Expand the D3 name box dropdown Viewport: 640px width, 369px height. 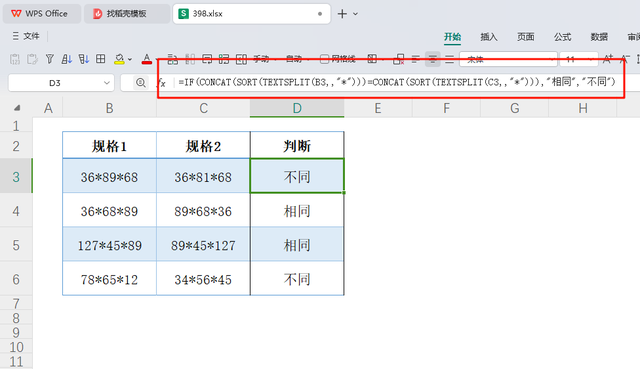(107, 83)
